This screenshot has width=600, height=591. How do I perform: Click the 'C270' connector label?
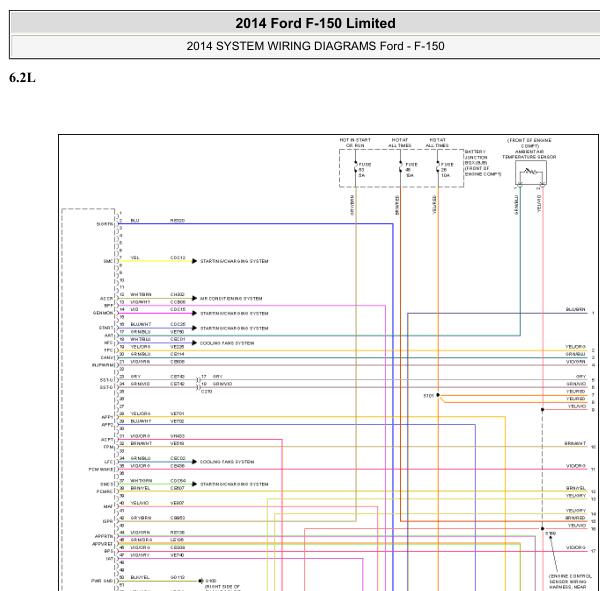[x=206, y=392]
